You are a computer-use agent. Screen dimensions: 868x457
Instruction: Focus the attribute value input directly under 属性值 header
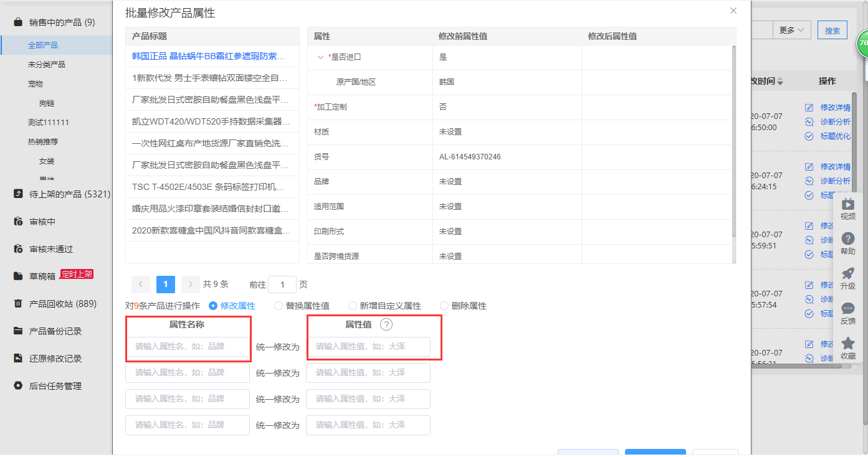(x=368, y=347)
